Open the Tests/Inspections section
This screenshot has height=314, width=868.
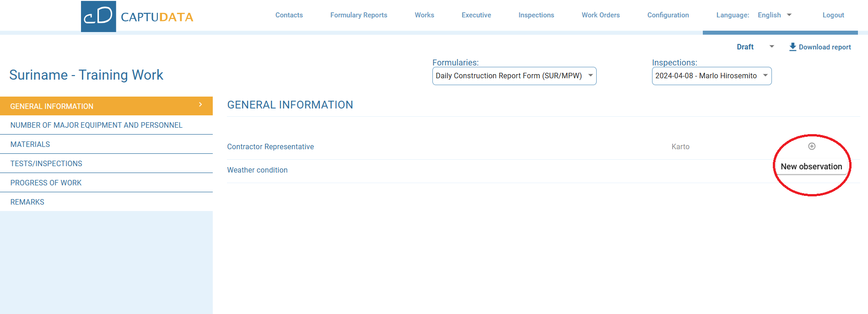click(x=46, y=163)
